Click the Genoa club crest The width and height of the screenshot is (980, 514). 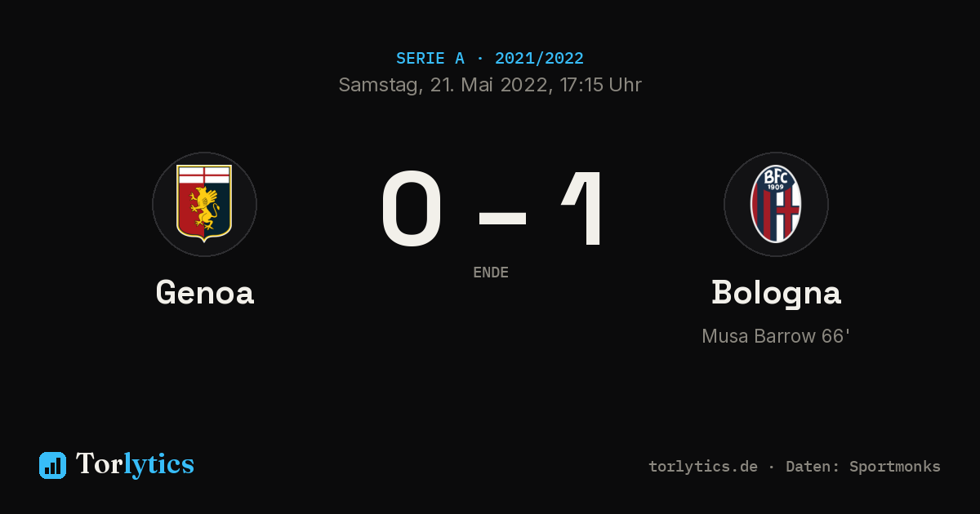click(x=204, y=204)
